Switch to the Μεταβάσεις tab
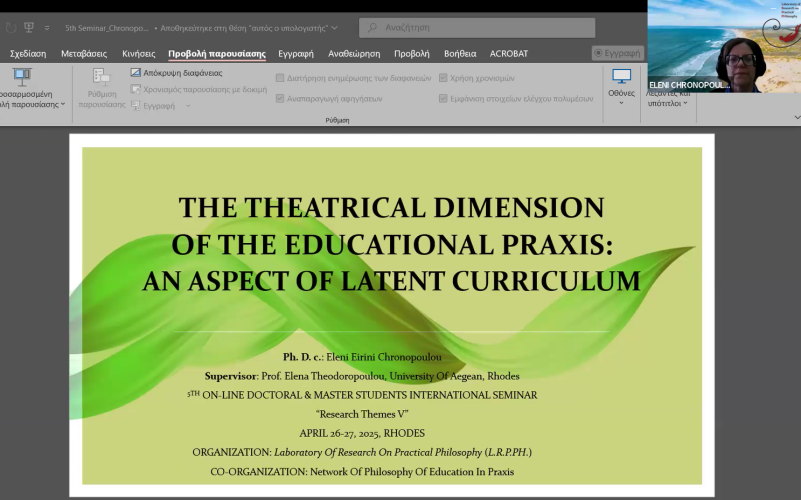801x500 pixels. click(x=84, y=54)
